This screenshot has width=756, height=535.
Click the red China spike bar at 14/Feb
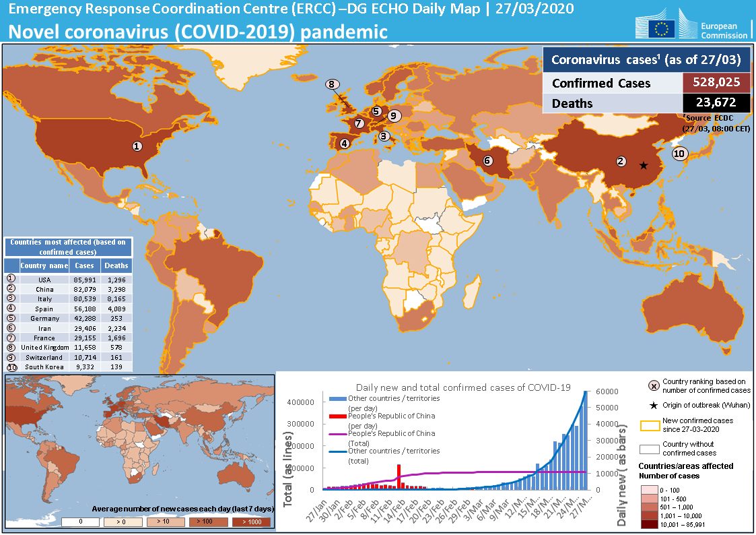(399, 476)
